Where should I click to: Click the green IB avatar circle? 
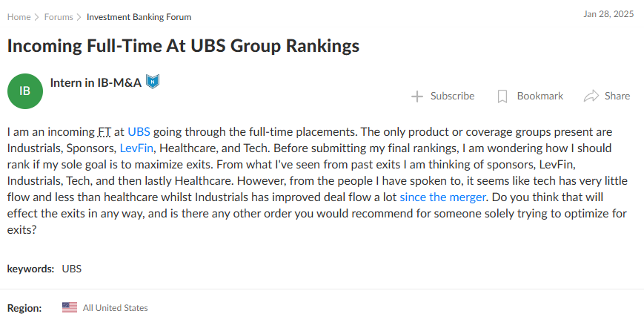point(25,91)
